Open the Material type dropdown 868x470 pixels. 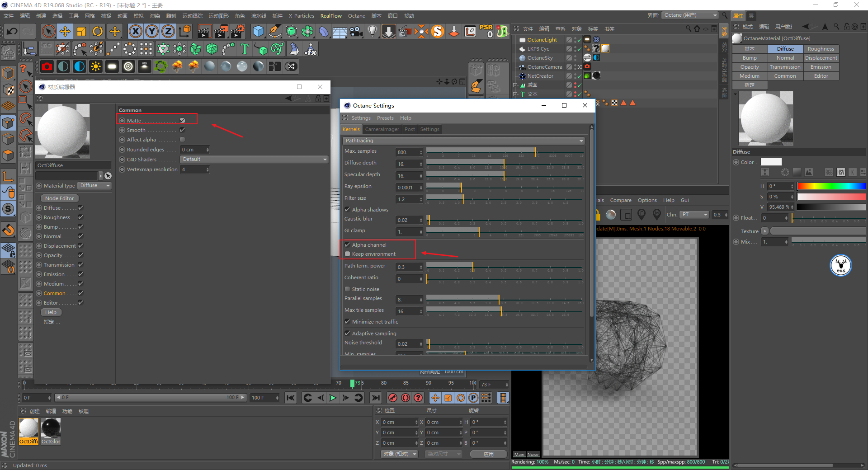pos(95,186)
